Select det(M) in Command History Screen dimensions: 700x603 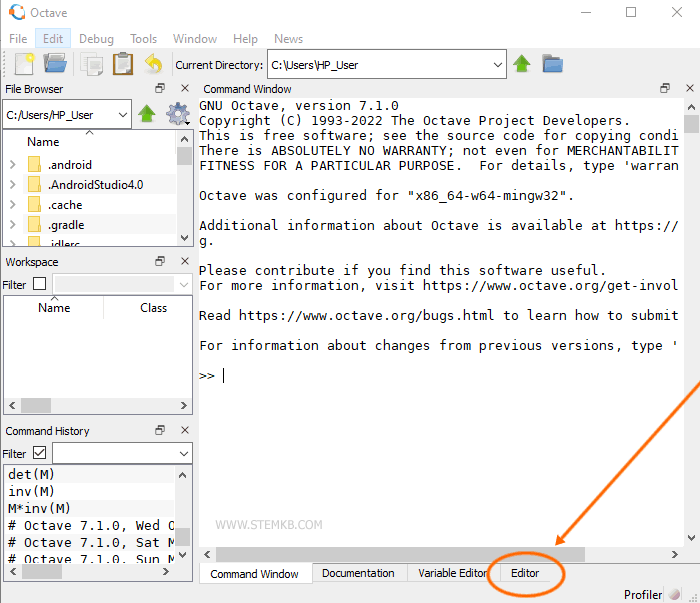31,475
